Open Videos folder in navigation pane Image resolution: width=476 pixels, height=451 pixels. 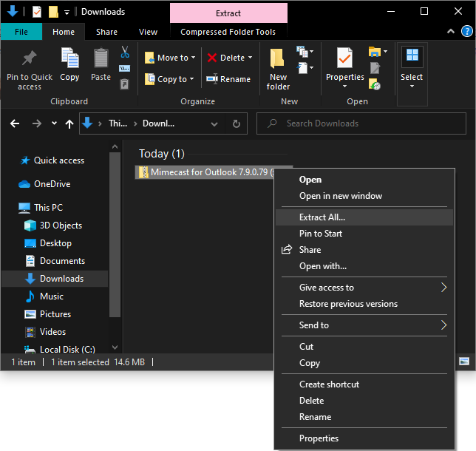45,332
